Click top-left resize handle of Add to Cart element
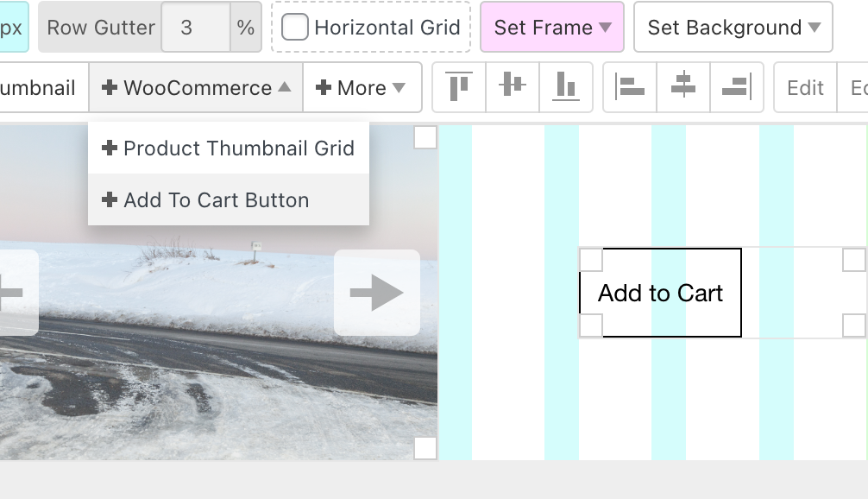The image size is (868, 499). click(591, 260)
